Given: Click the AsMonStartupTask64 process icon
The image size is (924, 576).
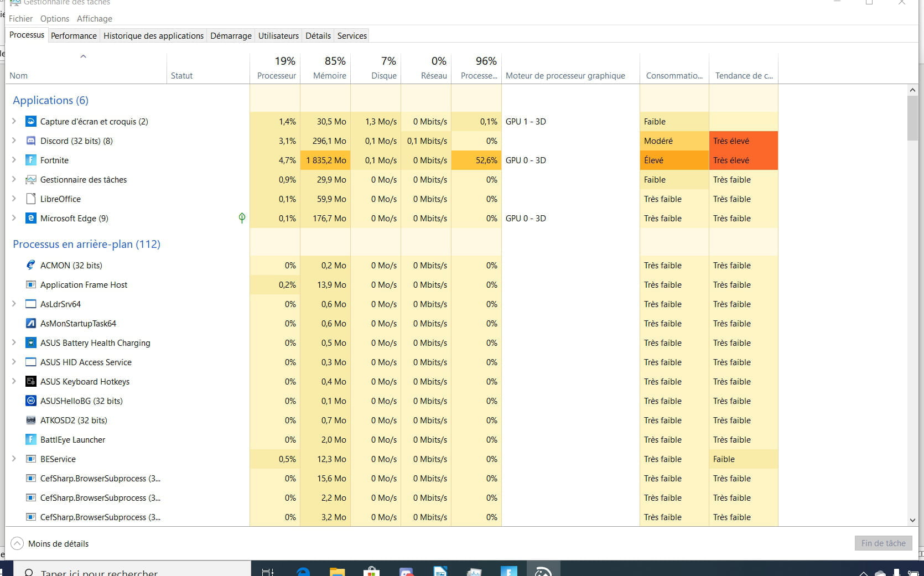Looking at the screenshot, I should [31, 323].
